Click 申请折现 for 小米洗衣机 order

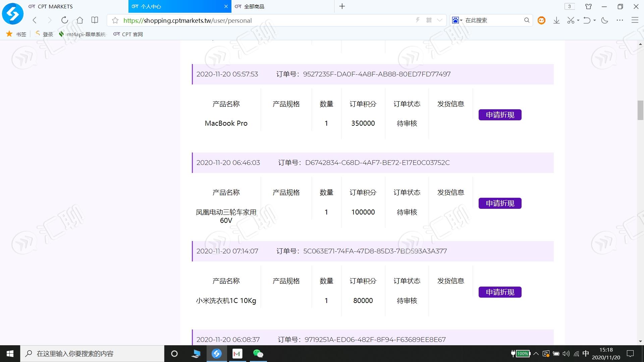[500, 292]
